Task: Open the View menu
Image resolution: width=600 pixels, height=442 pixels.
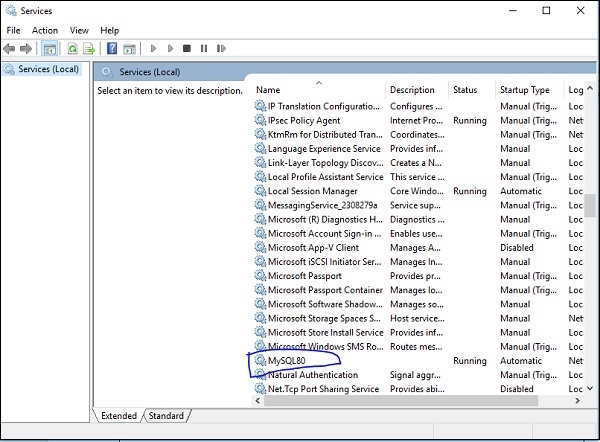Action: tap(79, 30)
